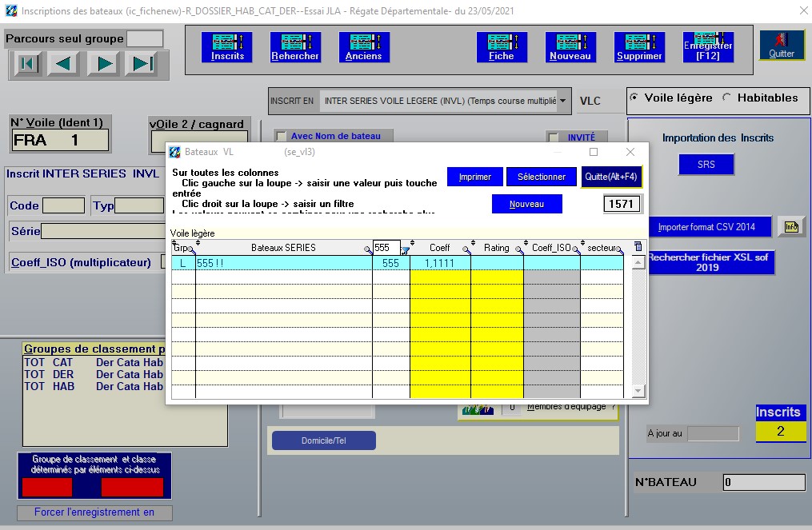Click the Quitte(Alt+F4) button
Viewport: 812px width, 530px height.
pos(611,177)
